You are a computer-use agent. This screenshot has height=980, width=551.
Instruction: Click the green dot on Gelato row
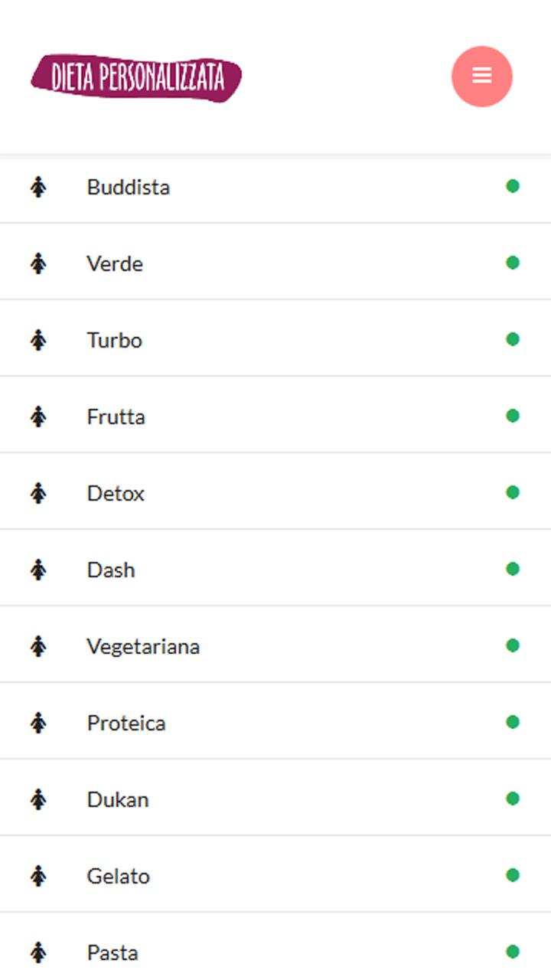pyautogui.click(x=513, y=875)
